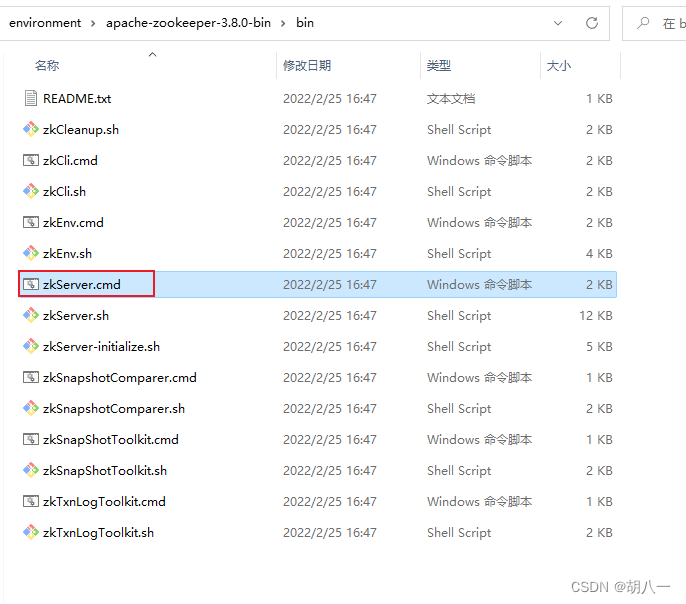This screenshot has width=686, height=604.
Task: Select file name zkServer-initialize.sh
Action: 101,347
